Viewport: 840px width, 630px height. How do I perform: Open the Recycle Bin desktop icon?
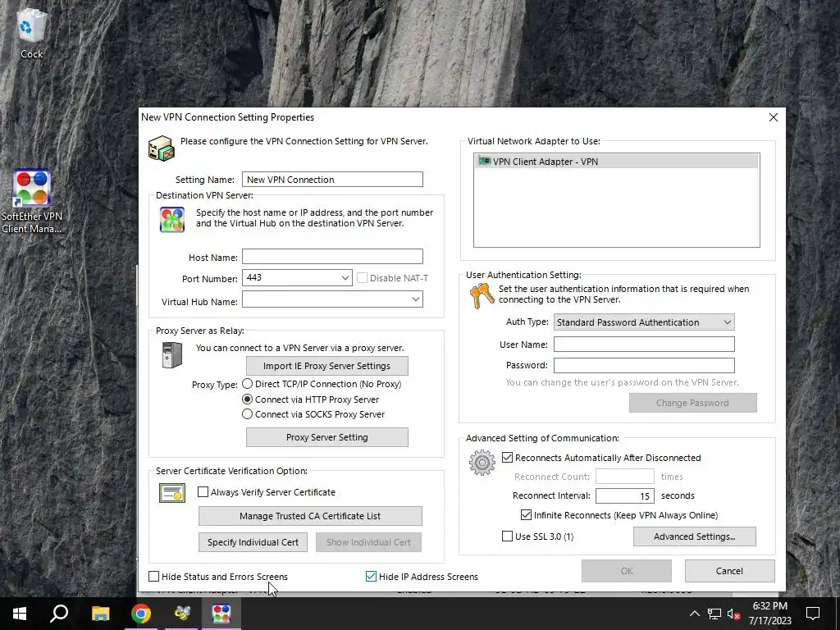(32, 33)
